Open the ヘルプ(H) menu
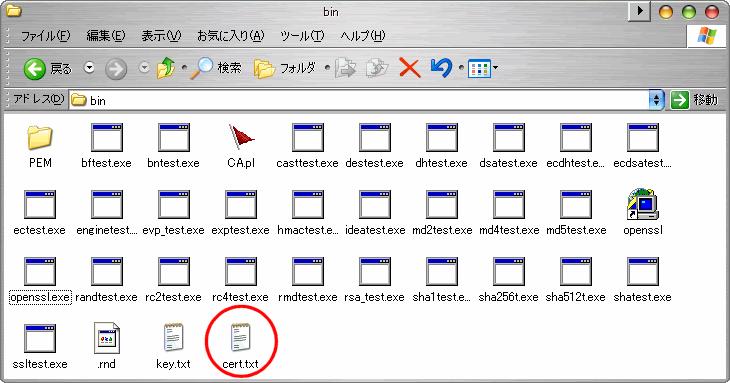Viewport: 730px width, 383px height. pyautogui.click(x=363, y=36)
